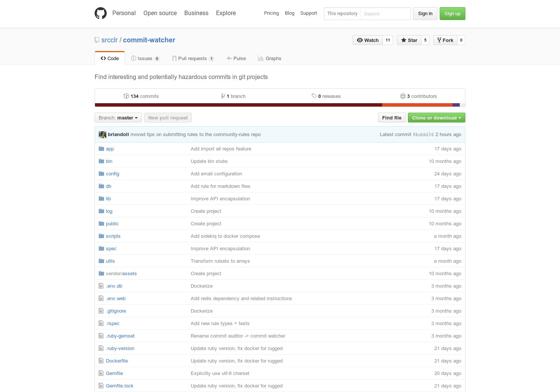
Task: Click the Watch eye icon
Action: coord(360,40)
